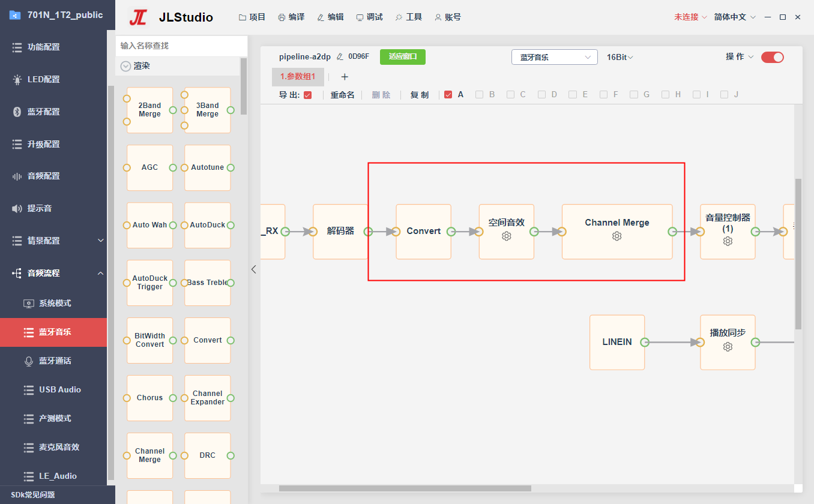
Task: Open the 简体中文 language dropdown
Action: click(x=735, y=17)
